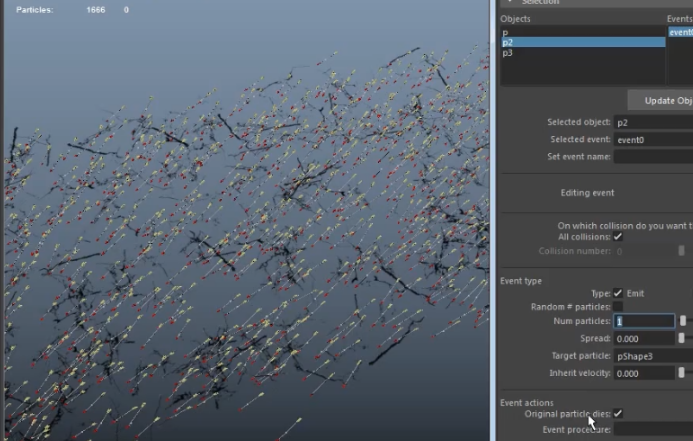This screenshot has height=441, width=693.
Task: Toggle the Emit type checkbox
Action: click(x=618, y=293)
